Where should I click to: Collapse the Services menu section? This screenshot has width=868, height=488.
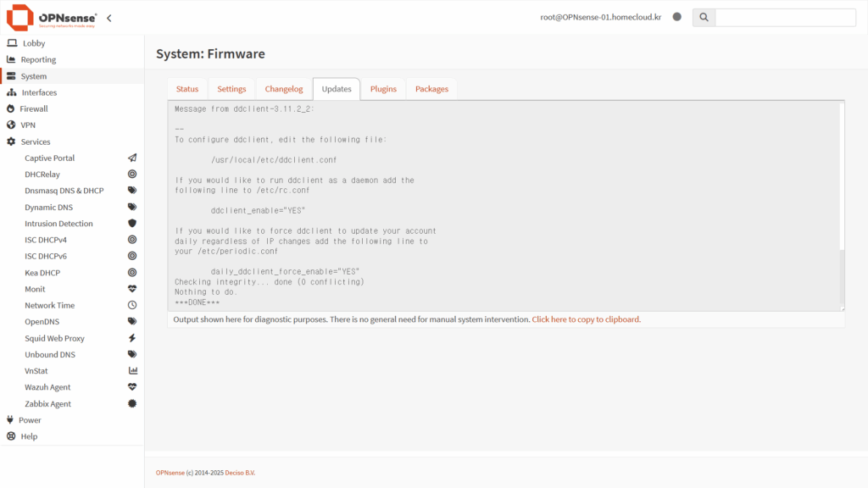(36, 142)
